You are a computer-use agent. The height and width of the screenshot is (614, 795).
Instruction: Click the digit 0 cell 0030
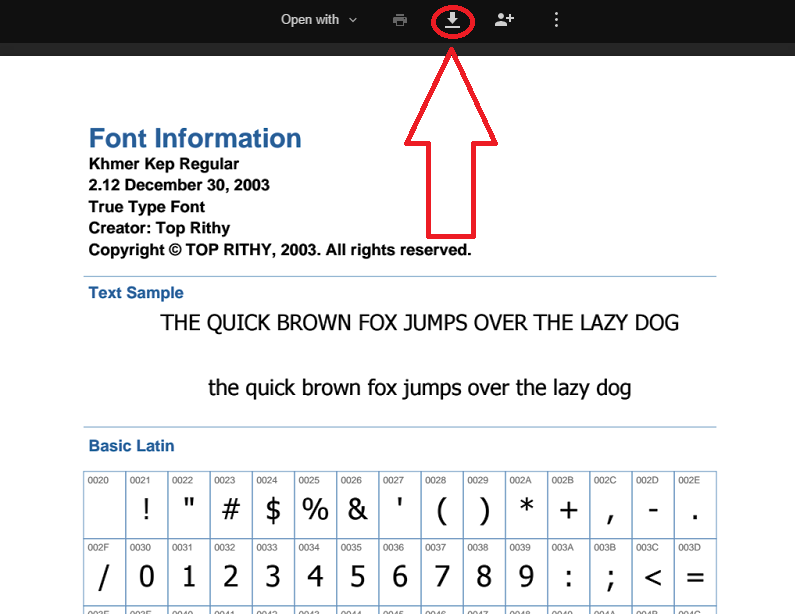pos(147,572)
